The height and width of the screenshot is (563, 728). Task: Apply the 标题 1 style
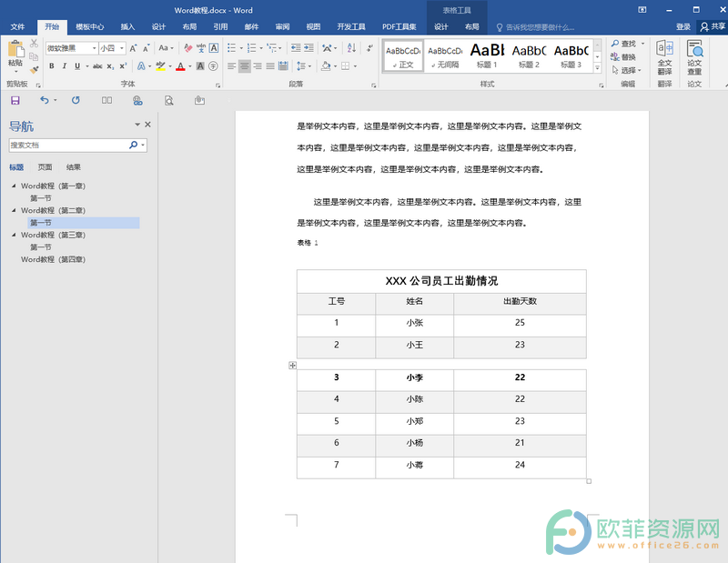tap(487, 56)
